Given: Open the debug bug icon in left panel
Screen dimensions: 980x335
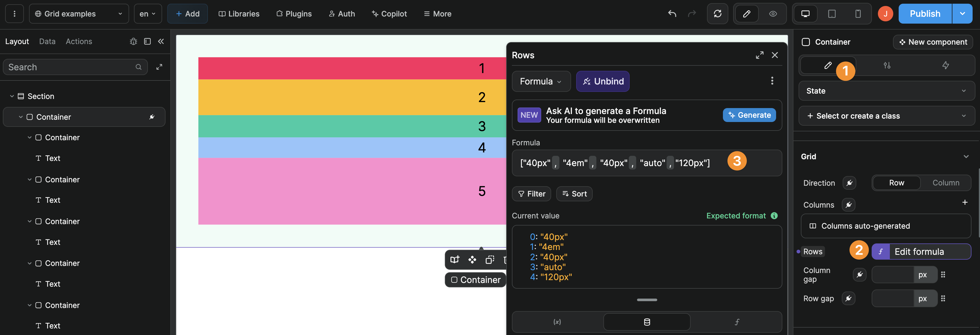Looking at the screenshot, I should pos(134,42).
